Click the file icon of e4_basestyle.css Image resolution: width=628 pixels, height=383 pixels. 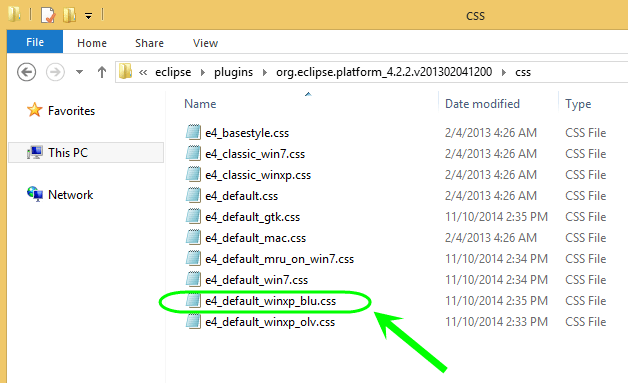pyautogui.click(x=193, y=132)
